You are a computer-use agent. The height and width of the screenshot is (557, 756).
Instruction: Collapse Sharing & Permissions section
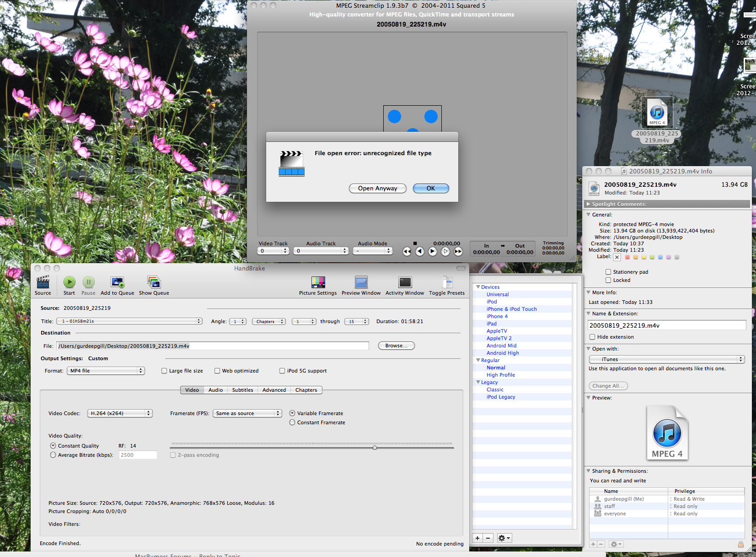(589, 471)
